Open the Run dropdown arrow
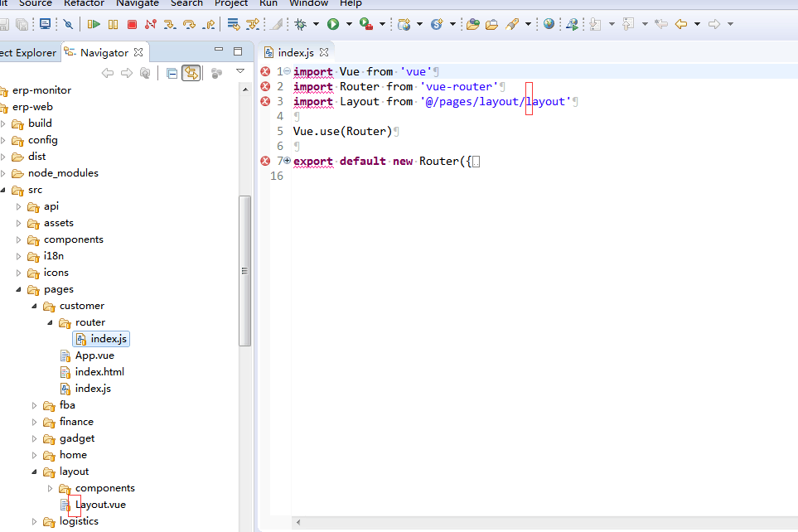 (349, 24)
